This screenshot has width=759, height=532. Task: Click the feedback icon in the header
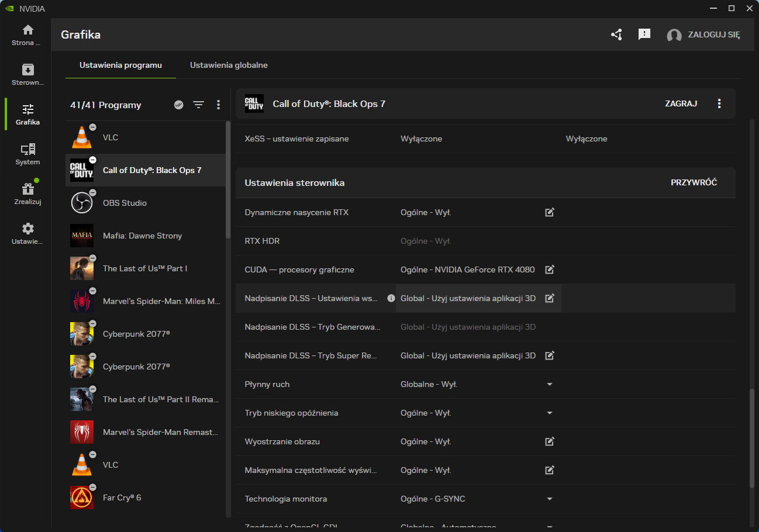coord(644,34)
